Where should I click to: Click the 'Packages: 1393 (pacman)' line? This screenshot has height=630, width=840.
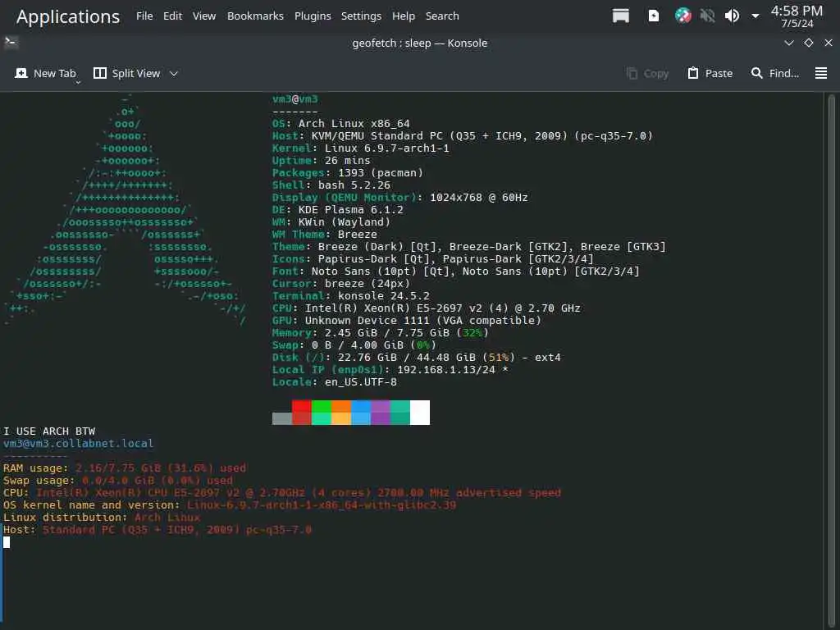pyautogui.click(x=348, y=173)
